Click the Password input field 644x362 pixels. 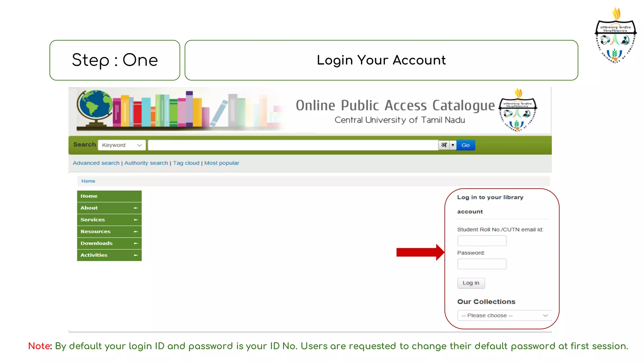(x=482, y=264)
